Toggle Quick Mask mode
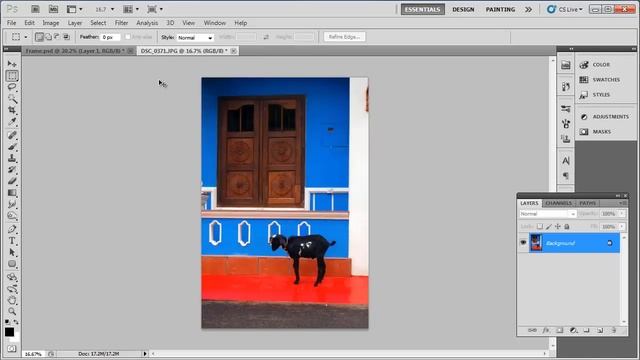The image size is (640, 360). click(x=11, y=349)
